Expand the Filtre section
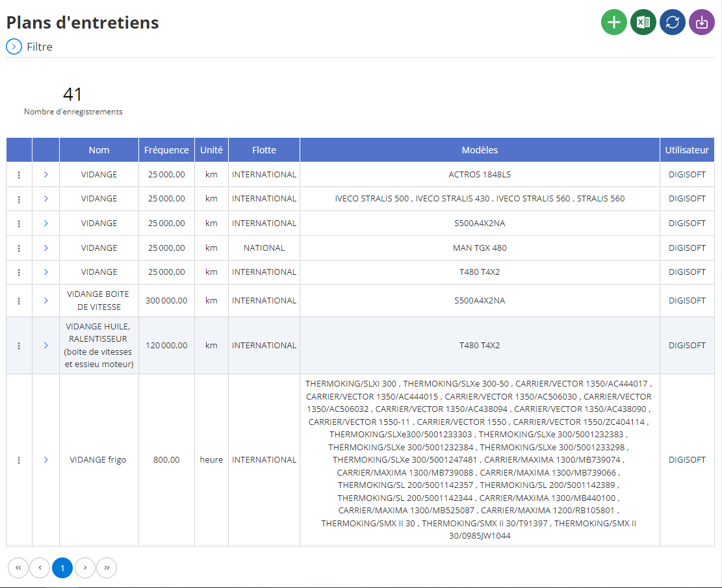Image resolution: width=722 pixels, height=588 pixels. [x=14, y=47]
